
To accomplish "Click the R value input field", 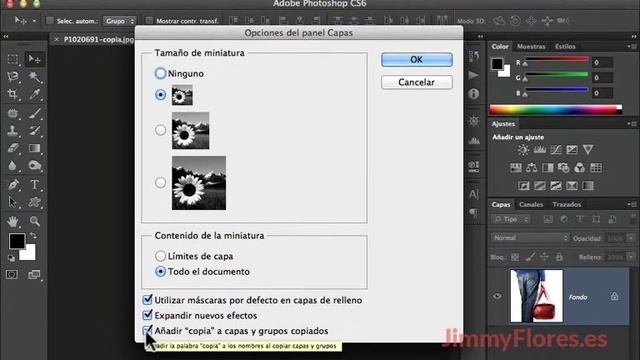I will pos(602,62).
